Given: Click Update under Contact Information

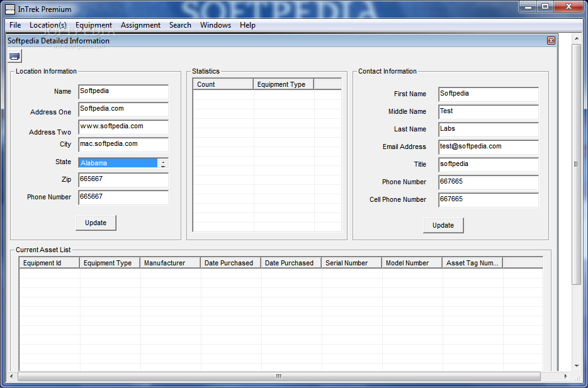Looking at the screenshot, I should tap(443, 226).
